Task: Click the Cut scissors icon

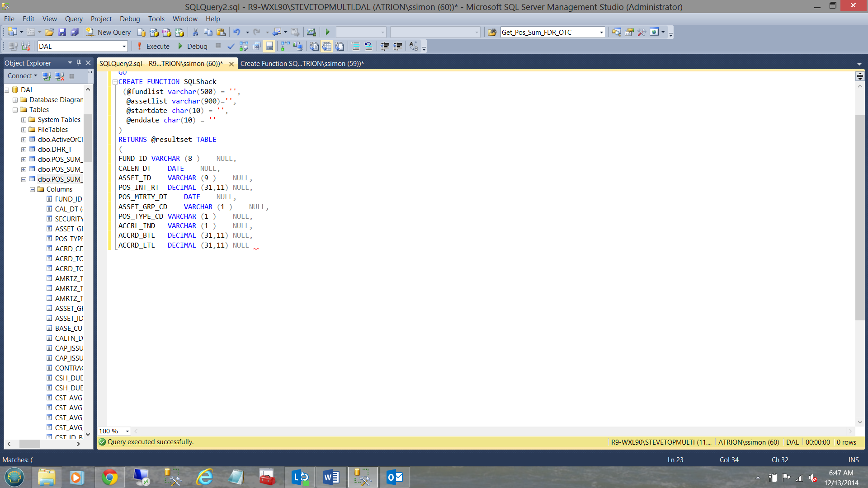Action: (x=195, y=33)
